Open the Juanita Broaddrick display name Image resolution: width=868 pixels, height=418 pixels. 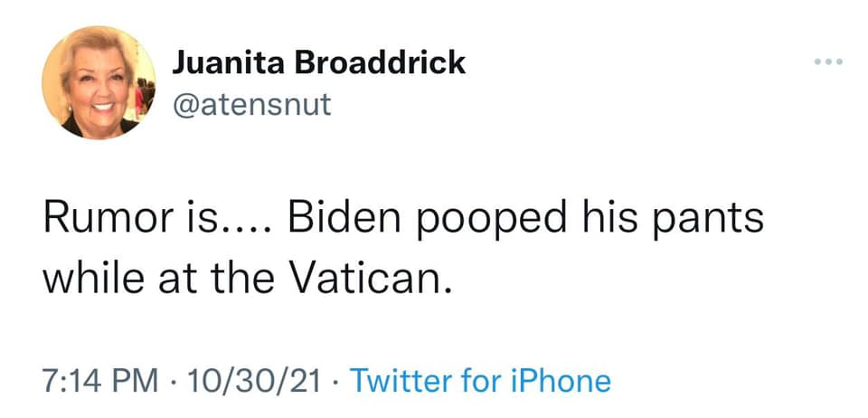pos(318,62)
